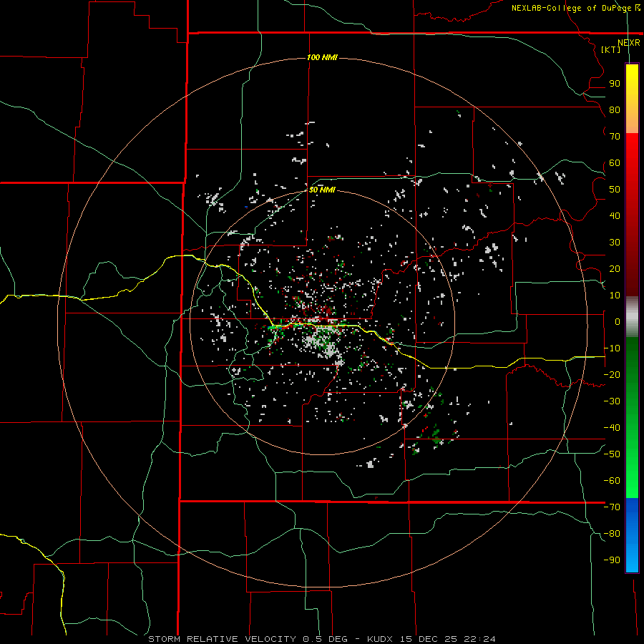Click the 10 tick on the velocity scale
Image resolution: width=644 pixels, height=644 pixels.
615,296
